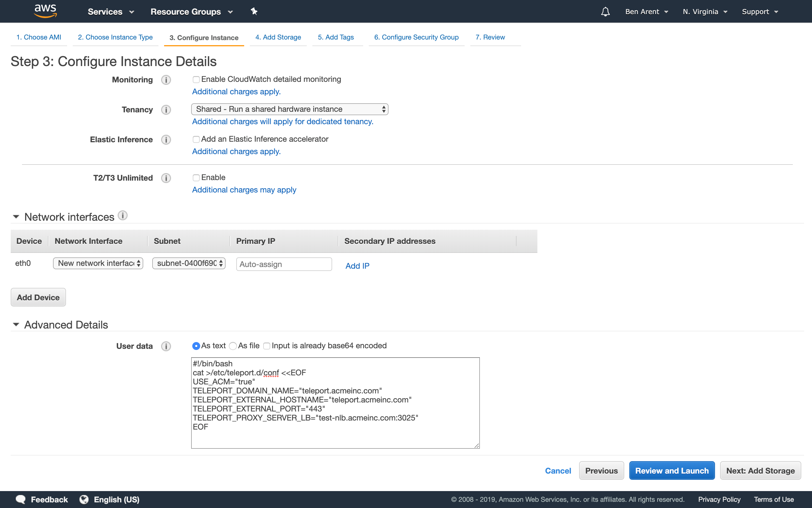
Task: Click the pin shortcut icon in header
Action: tap(254, 11)
